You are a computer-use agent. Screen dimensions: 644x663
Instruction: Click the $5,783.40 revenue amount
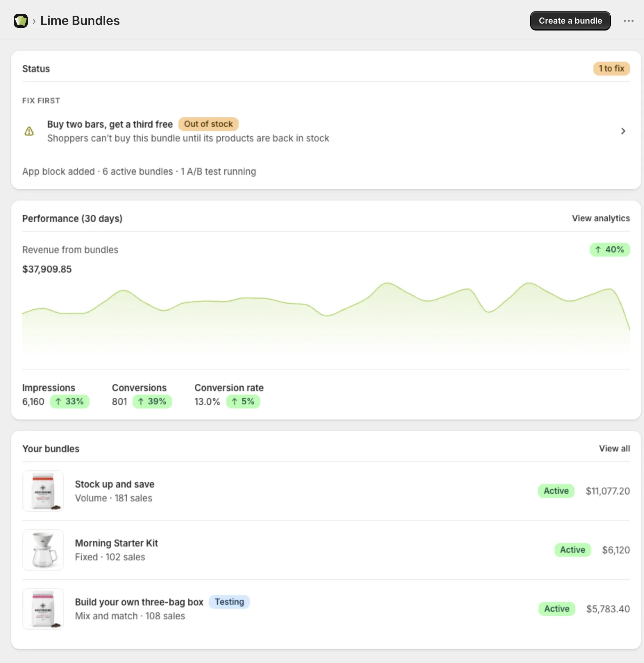(x=608, y=609)
